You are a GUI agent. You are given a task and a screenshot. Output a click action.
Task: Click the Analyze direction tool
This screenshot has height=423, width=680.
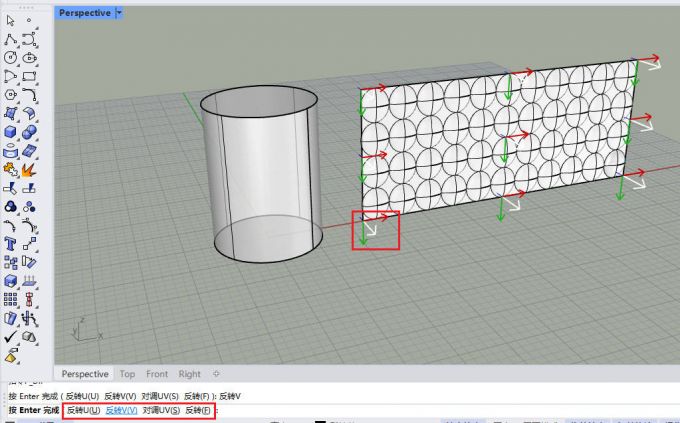29,281
